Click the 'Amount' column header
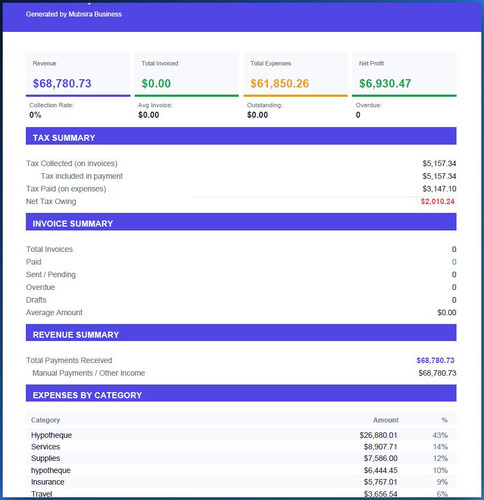Screen dimensions: 484x500 pyautogui.click(x=386, y=420)
